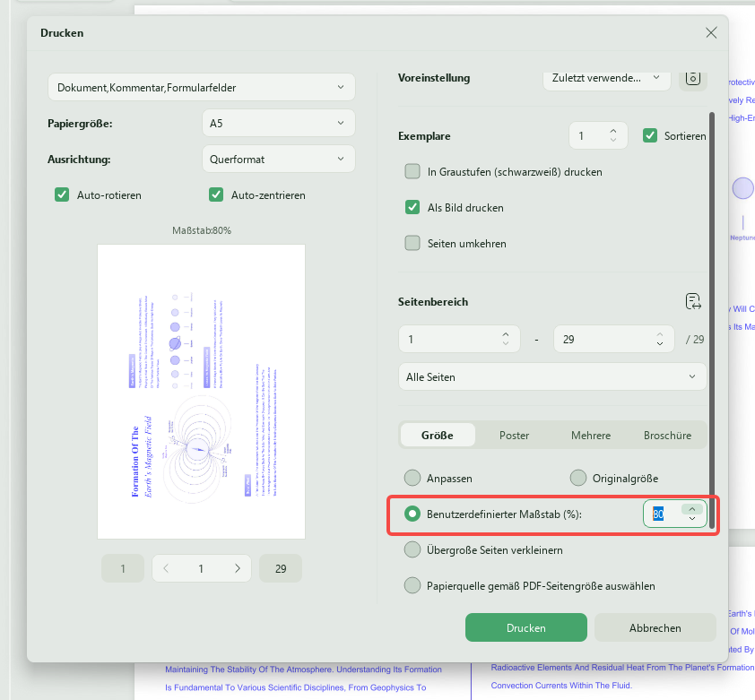The image size is (755, 700).
Task: Click the / 29 total pages text
Action: point(695,339)
